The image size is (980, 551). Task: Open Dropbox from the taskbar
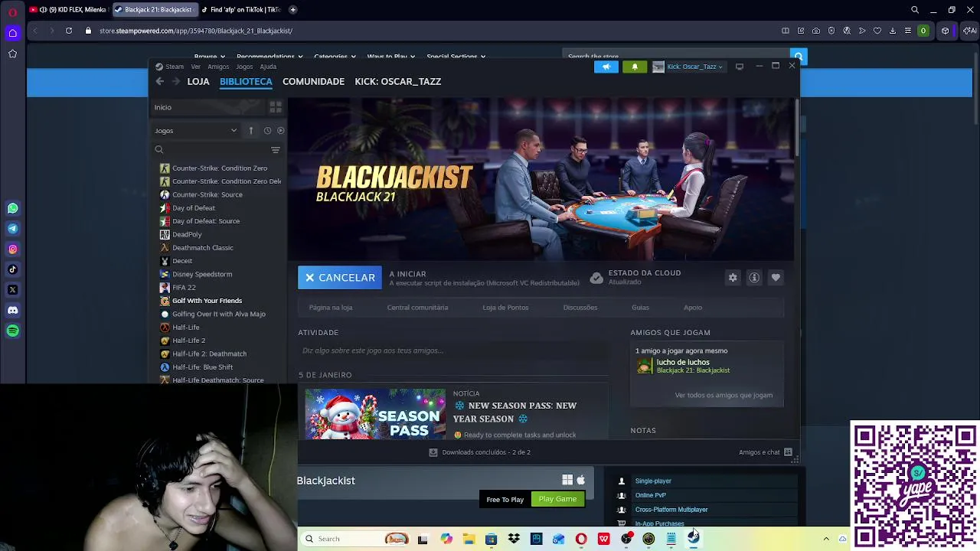[x=514, y=539]
